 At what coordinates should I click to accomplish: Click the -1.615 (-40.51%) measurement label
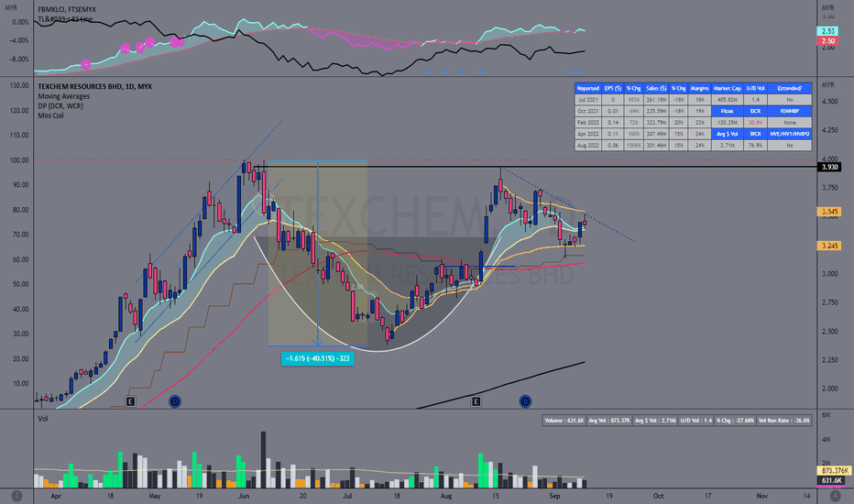(x=318, y=358)
